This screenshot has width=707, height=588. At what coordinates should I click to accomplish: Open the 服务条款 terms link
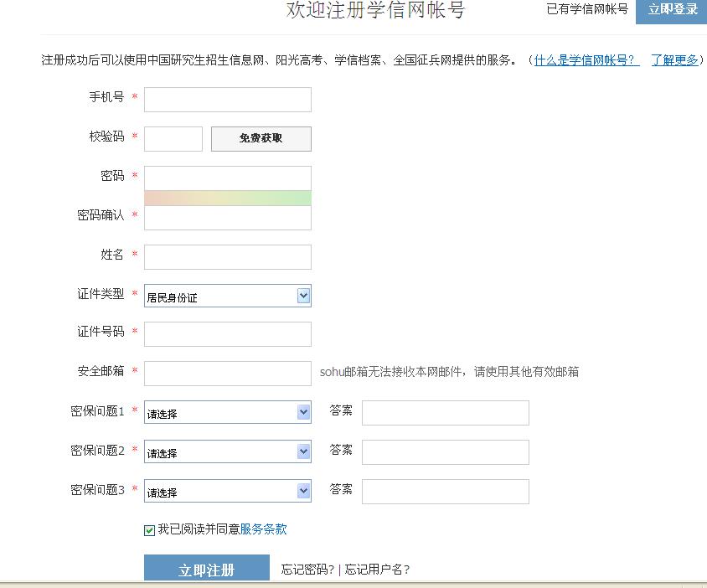click(263, 529)
